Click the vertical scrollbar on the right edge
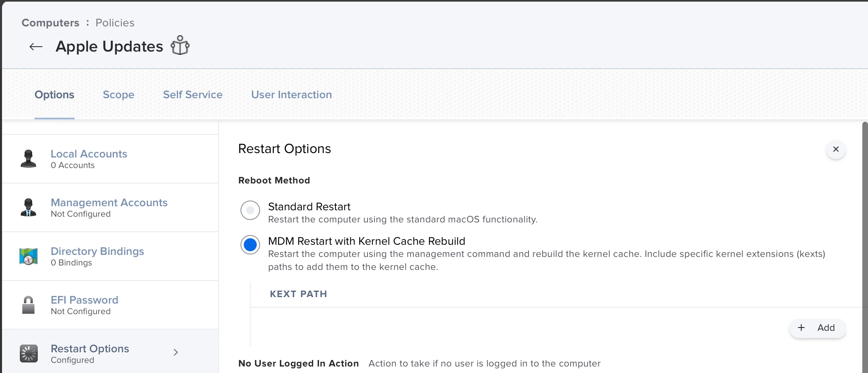This screenshot has width=868, height=373. click(x=865, y=247)
